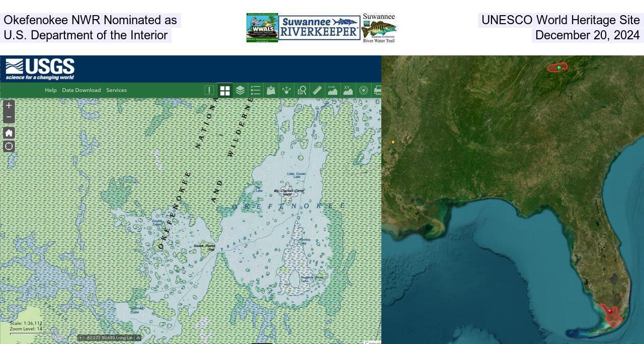Click the U.S. Department of the Interior text
This screenshot has height=344, width=644.
[x=86, y=35]
